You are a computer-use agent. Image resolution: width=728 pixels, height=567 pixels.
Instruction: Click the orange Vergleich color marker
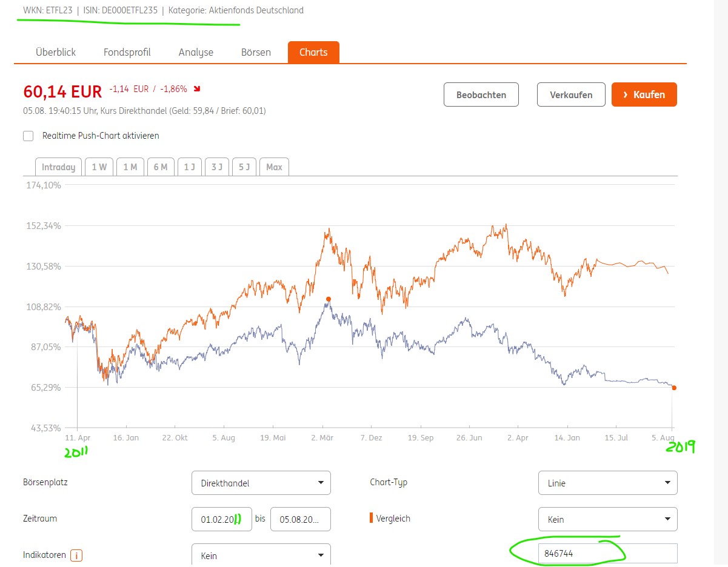pyautogui.click(x=371, y=519)
